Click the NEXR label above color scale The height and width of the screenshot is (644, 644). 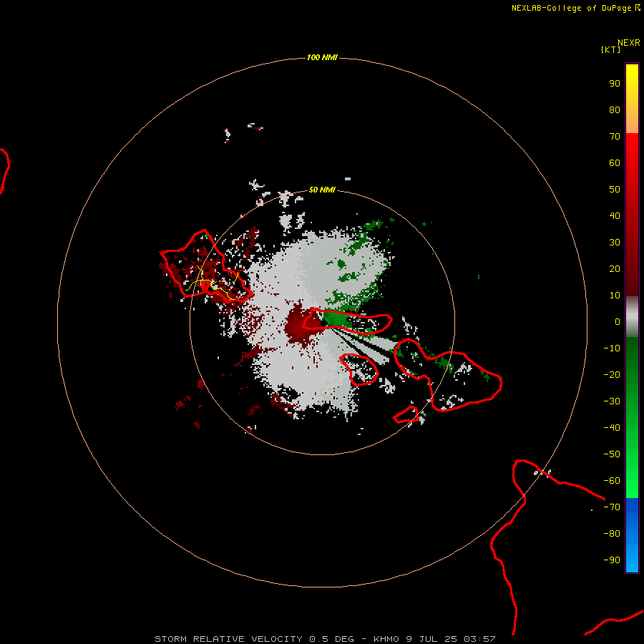pos(628,43)
